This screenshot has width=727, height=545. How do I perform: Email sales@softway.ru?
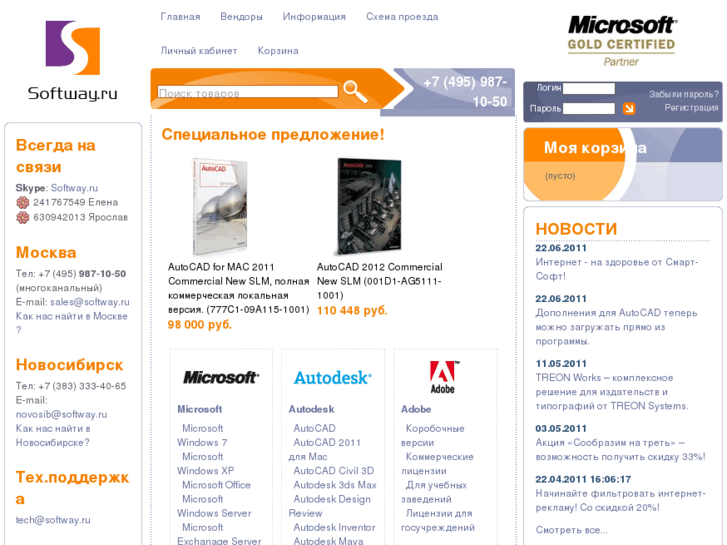[89, 302]
